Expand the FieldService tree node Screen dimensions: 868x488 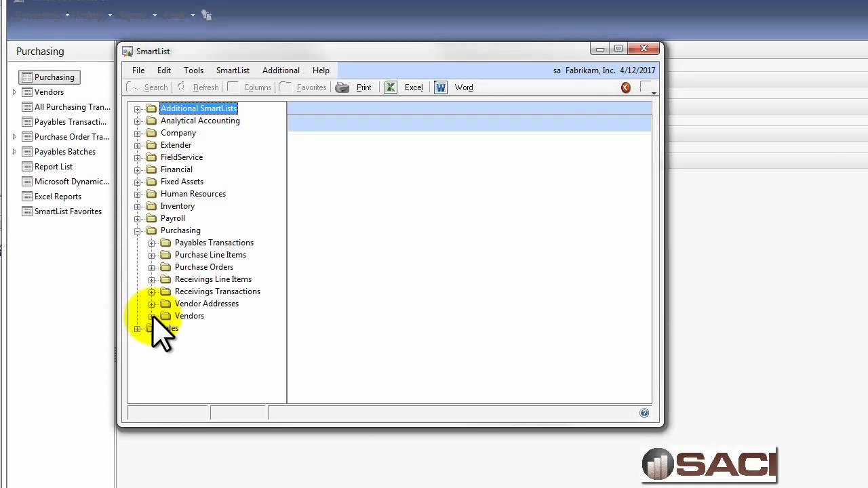tap(138, 158)
